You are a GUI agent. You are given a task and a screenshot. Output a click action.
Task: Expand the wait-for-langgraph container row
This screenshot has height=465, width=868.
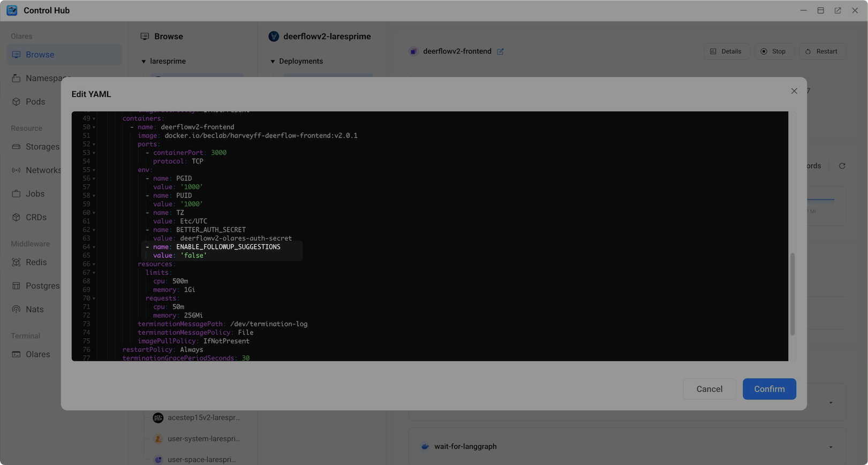click(x=831, y=447)
